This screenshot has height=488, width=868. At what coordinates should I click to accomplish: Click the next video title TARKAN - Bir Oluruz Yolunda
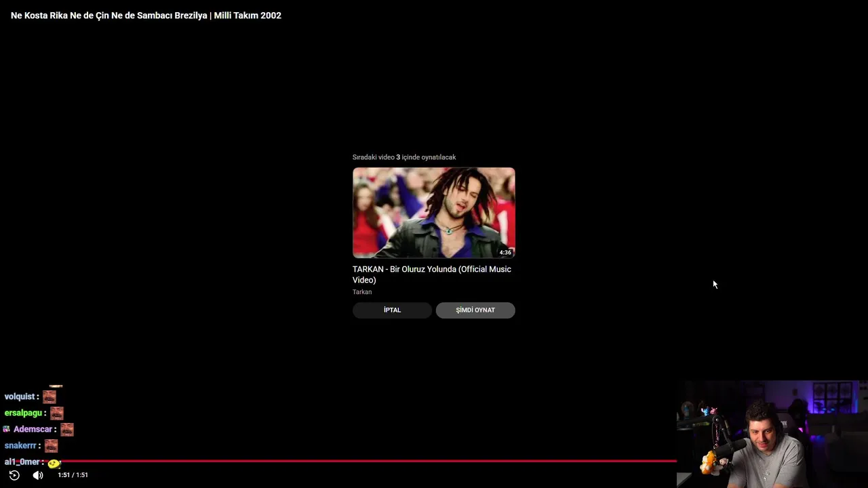[x=432, y=274]
